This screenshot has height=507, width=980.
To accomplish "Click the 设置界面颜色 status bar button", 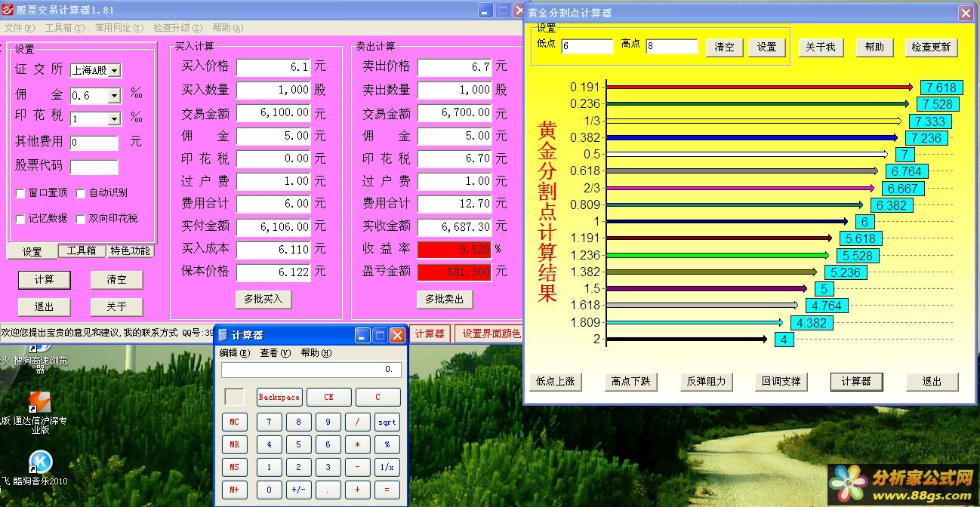I will point(490,333).
